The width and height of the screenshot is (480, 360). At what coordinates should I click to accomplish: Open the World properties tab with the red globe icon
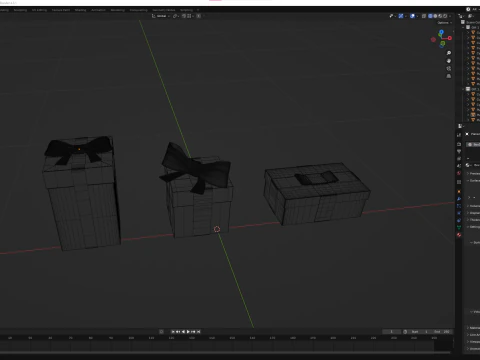[x=459, y=173]
